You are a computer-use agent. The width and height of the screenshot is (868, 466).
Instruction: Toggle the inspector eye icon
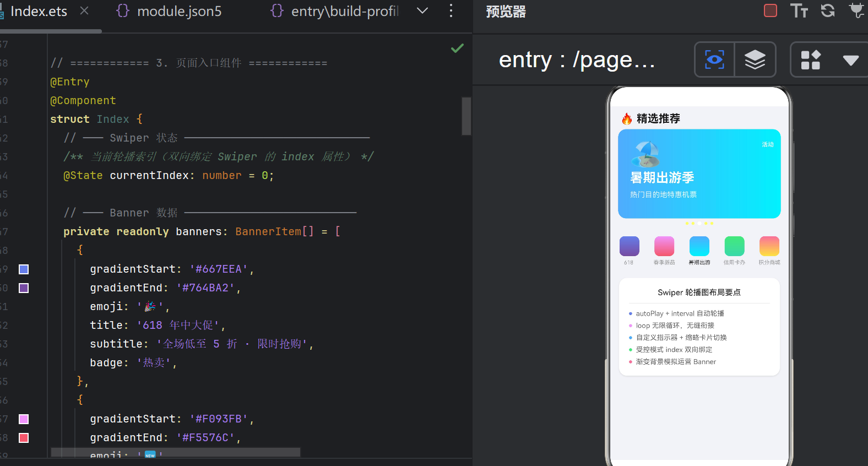pyautogui.click(x=714, y=59)
